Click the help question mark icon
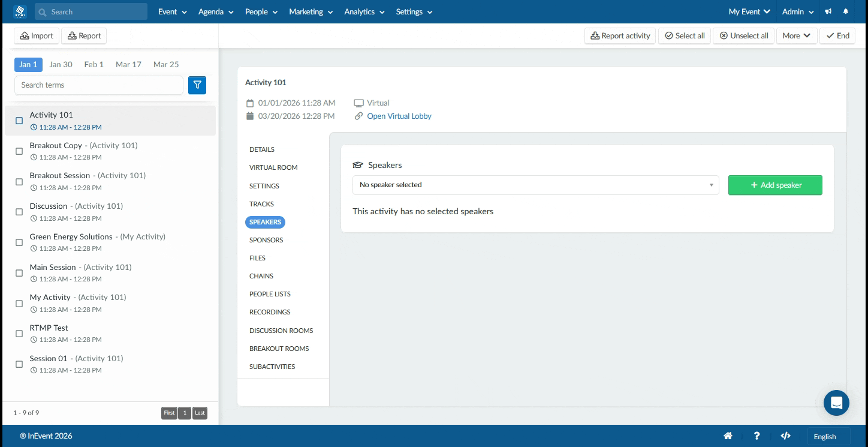This screenshot has height=447, width=868. point(757,436)
